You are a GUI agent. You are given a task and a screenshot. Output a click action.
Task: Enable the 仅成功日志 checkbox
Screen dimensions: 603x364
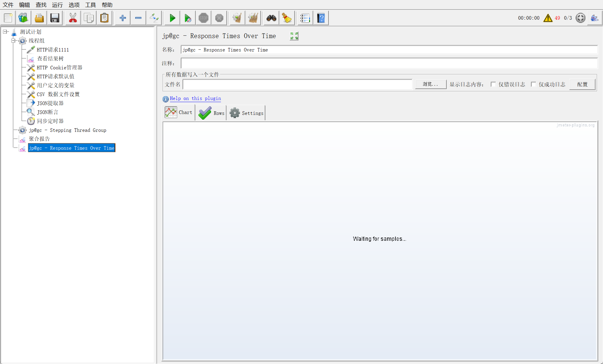coord(533,84)
